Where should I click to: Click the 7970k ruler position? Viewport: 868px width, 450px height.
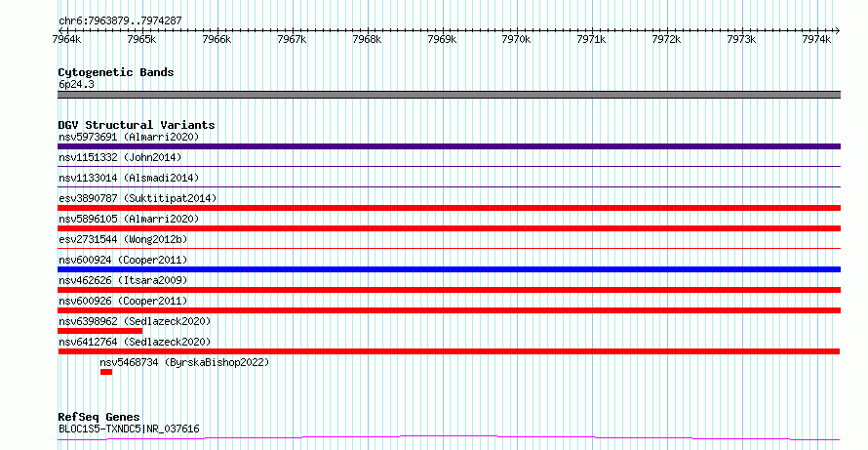[x=517, y=40]
